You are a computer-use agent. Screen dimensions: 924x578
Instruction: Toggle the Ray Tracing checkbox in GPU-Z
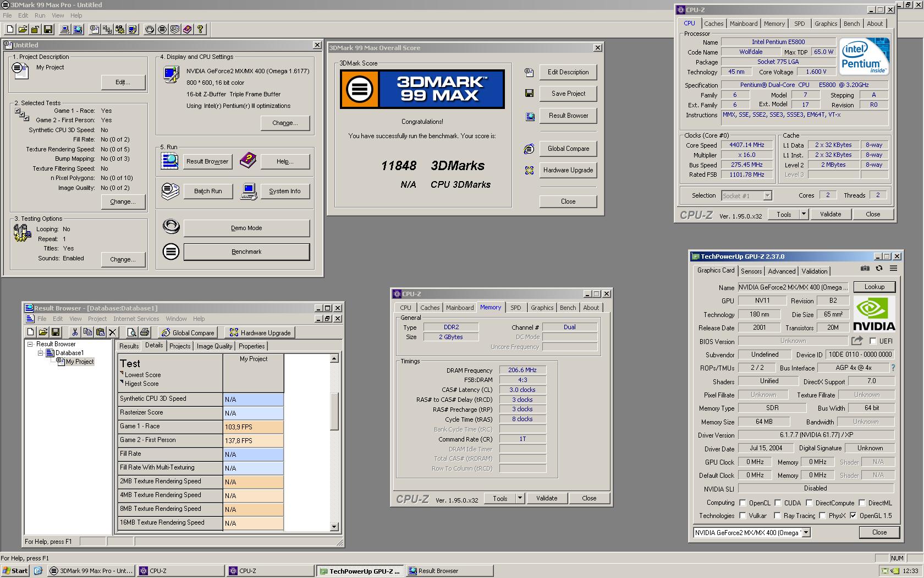pyautogui.click(x=777, y=516)
